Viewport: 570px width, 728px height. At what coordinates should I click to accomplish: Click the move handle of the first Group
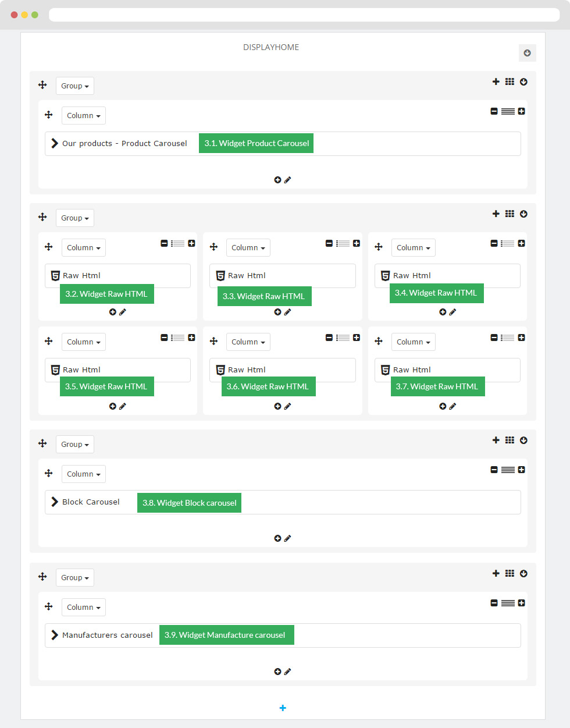tap(42, 85)
